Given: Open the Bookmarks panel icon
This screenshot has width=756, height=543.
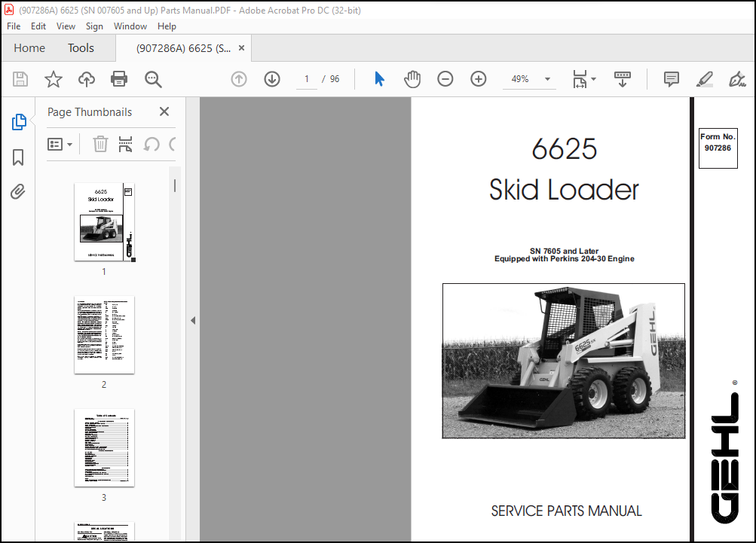Looking at the screenshot, I should [x=18, y=157].
